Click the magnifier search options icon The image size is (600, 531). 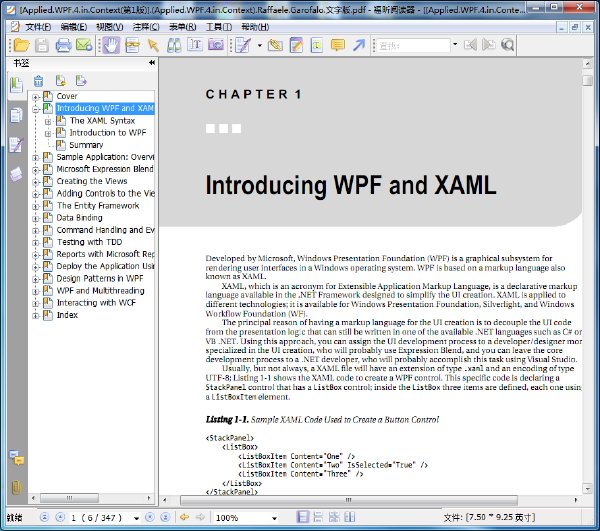[507, 45]
